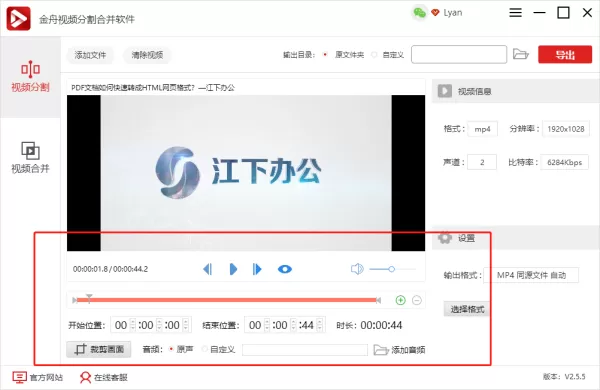This screenshot has width=600, height=390.
Task: Click the video title PDF文档 text
Action: point(153,88)
